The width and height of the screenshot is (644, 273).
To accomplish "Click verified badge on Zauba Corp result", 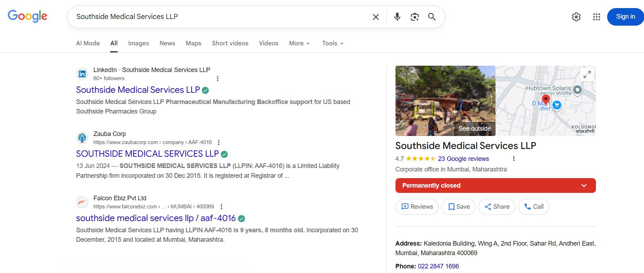I will pyautogui.click(x=225, y=154).
